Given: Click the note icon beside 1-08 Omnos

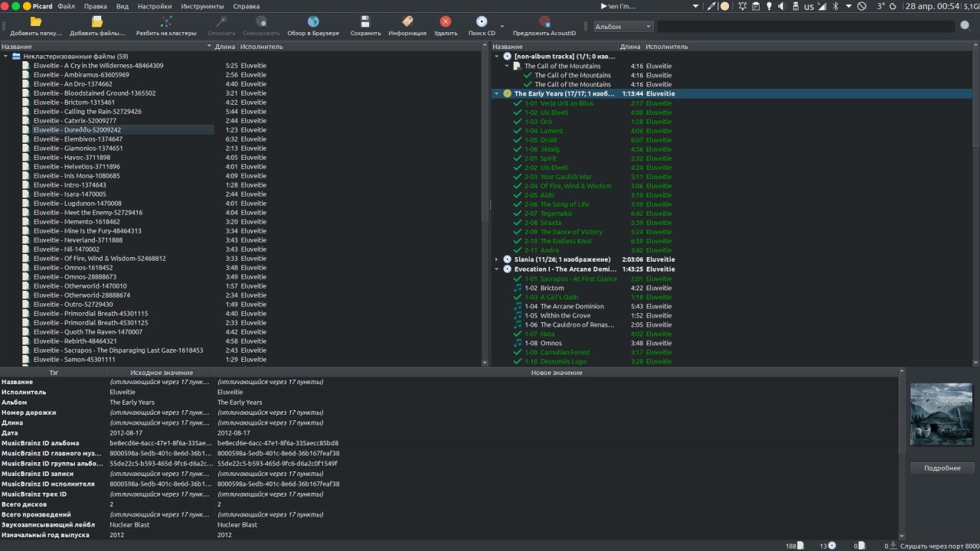Looking at the screenshot, I should pyautogui.click(x=518, y=343).
